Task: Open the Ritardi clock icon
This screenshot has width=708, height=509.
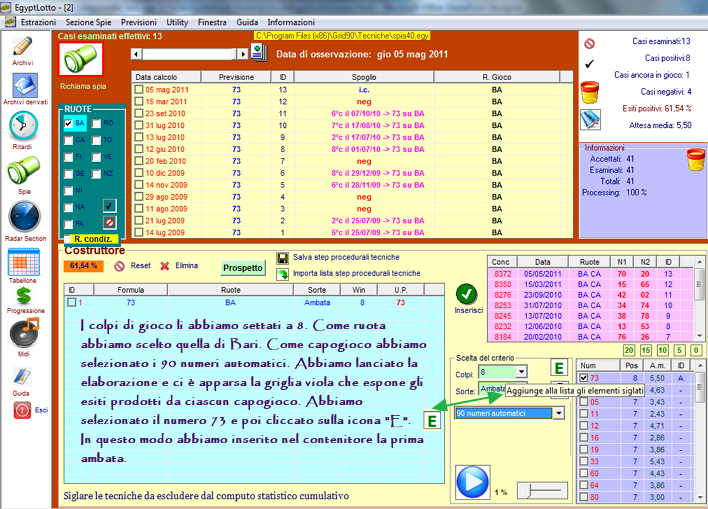Action: (x=23, y=126)
